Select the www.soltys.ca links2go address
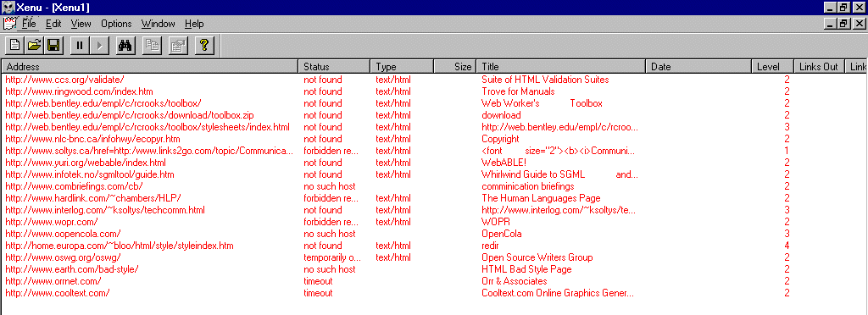Screen dimensions: 868x315 coord(149,151)
